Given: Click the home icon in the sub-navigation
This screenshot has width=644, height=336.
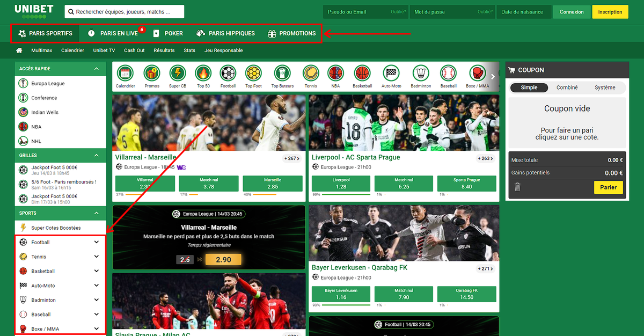Looking at the screenshot, I should click(19, 50).
